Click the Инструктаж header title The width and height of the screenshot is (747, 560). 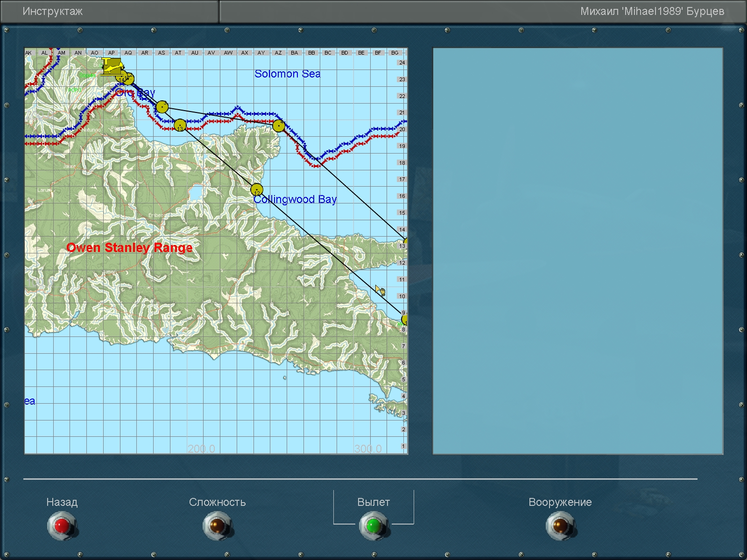[53, 12]
